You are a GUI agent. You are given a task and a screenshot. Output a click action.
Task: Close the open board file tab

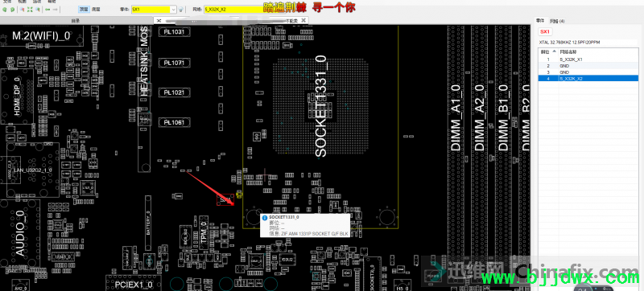coord(303,20)
